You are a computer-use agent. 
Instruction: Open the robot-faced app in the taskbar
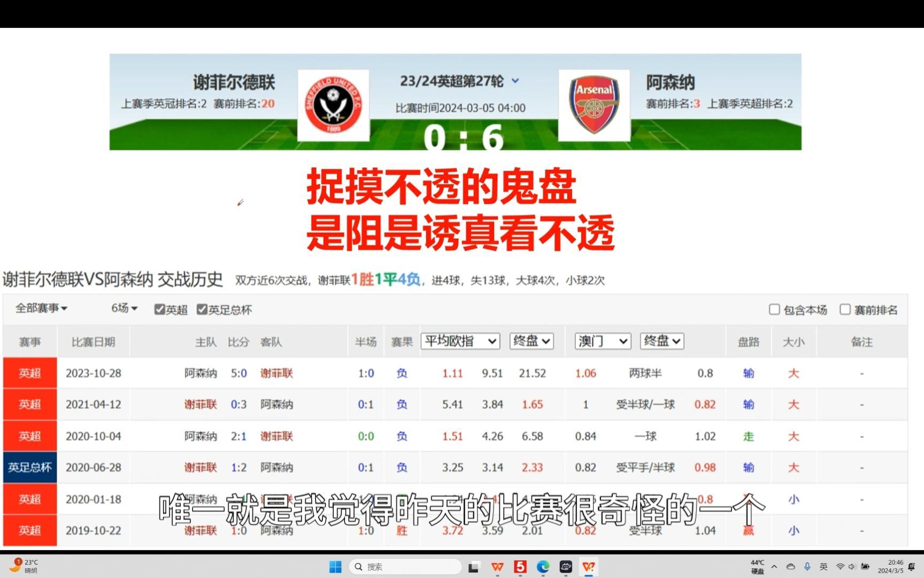(566, 567)
